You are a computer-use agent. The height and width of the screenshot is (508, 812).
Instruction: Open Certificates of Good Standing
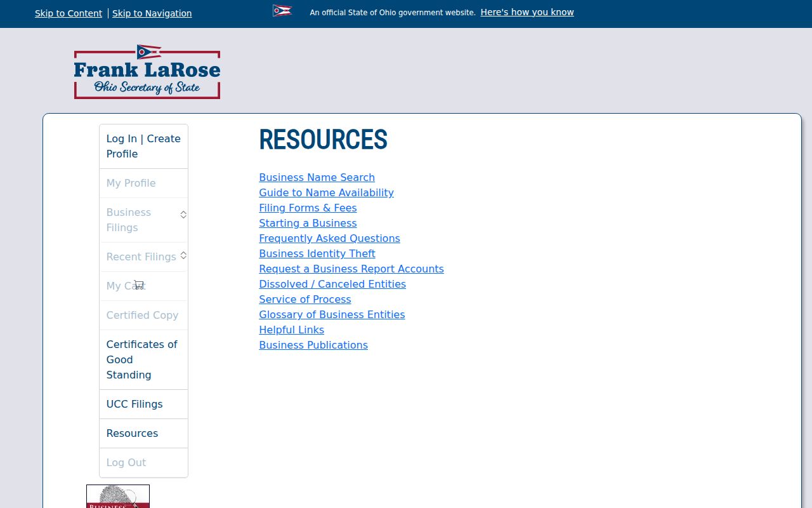click(x=143, y=360)
